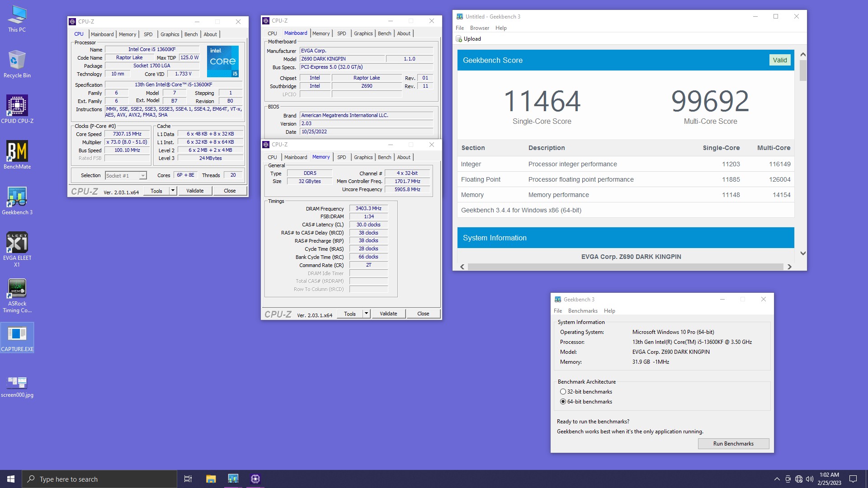
Task: Open Help menu in Geekbench 3 launcher
Action: [609, 311]
